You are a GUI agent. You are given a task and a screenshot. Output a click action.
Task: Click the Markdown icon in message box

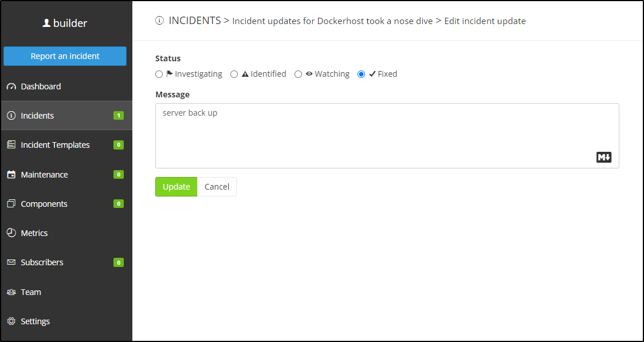pos(604,157)
